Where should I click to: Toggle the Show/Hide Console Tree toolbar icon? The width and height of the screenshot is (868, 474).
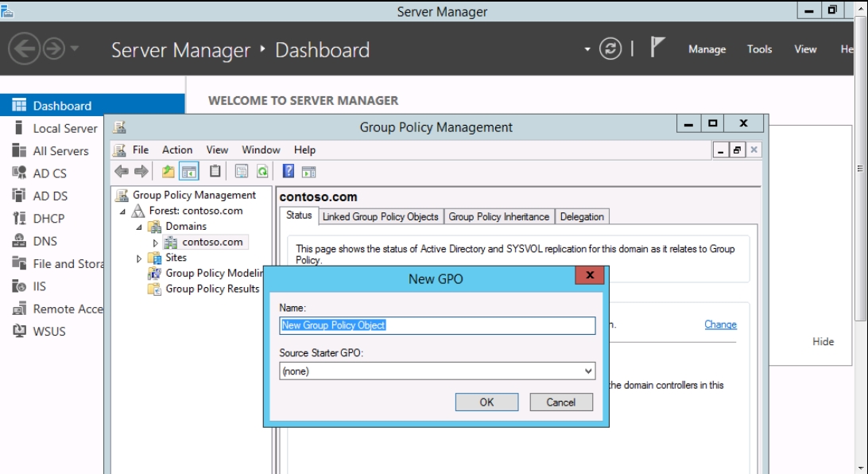click(189, 172)
